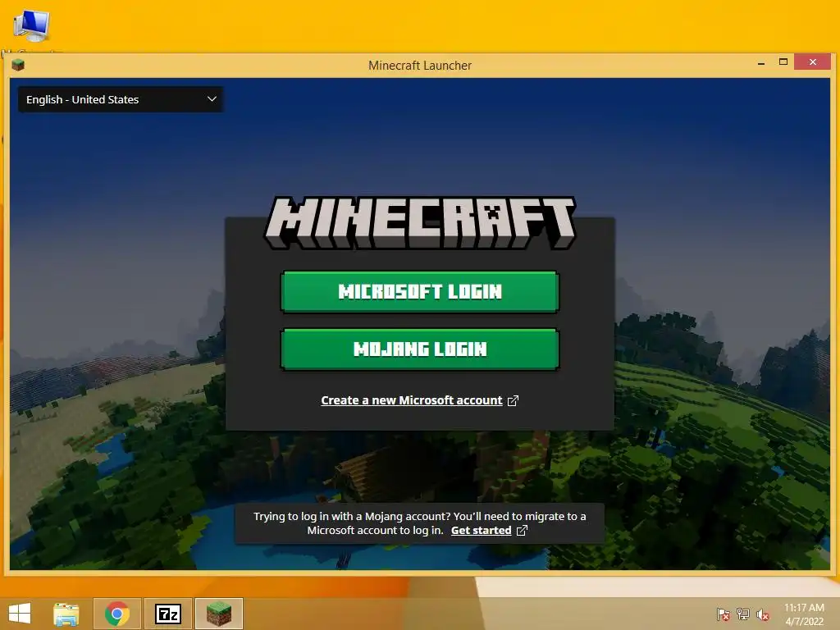Image resolution: width=840 pixels, height=630 pixels.
Task: Select the Minecraft Launcher taskbar icon
Action: [218, 614]
